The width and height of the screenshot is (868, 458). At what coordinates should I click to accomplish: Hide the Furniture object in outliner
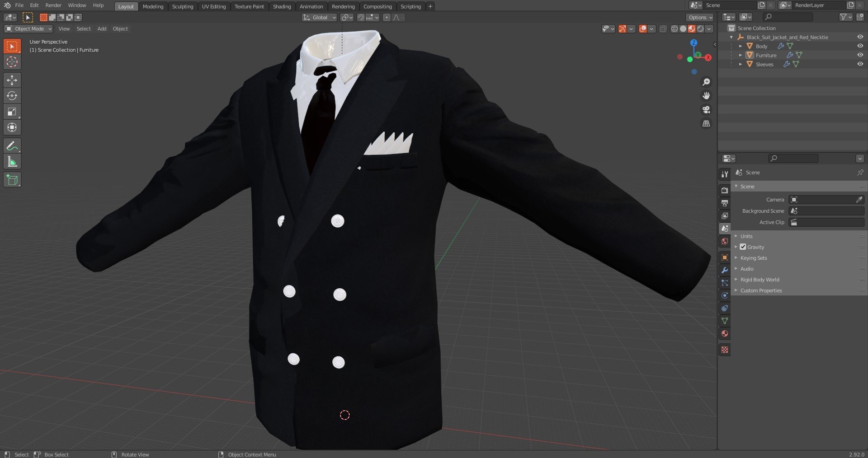[860, 55]
